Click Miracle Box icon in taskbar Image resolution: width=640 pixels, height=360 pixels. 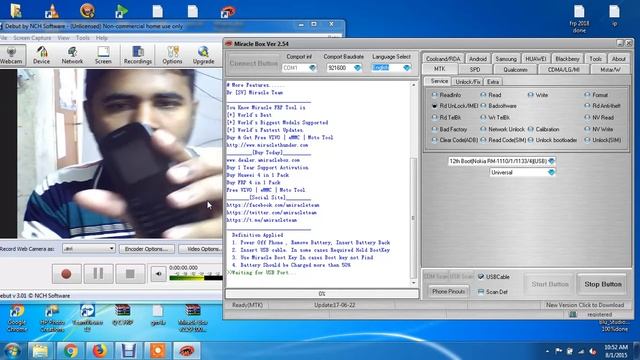tap(187, 351)
